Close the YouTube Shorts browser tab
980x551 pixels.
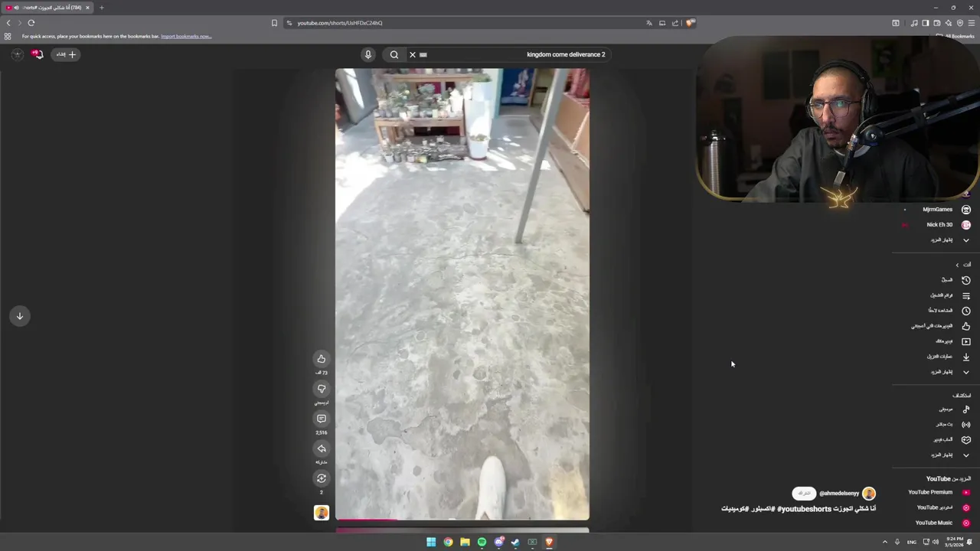tap(87, 8)
